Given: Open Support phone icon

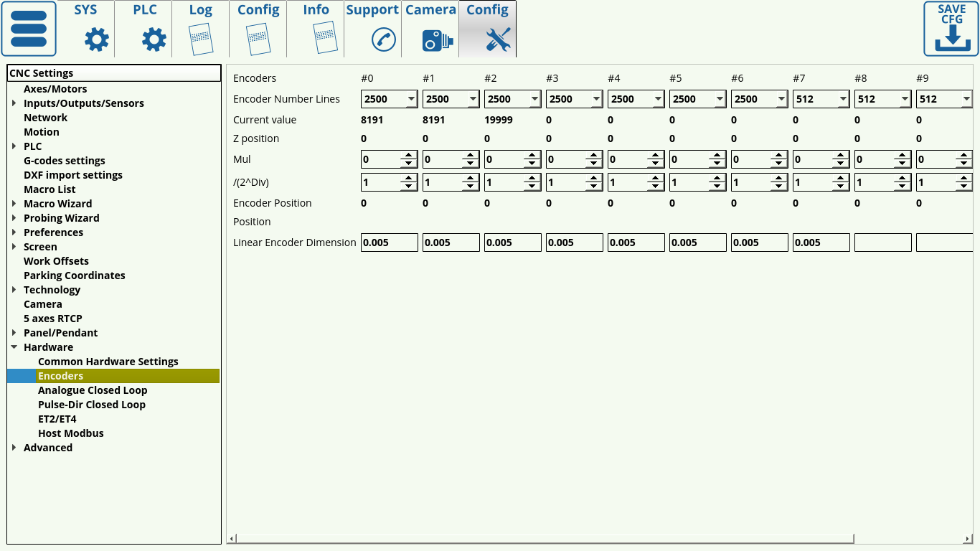Looking at the screenshot, I should [x=372, y=29].
